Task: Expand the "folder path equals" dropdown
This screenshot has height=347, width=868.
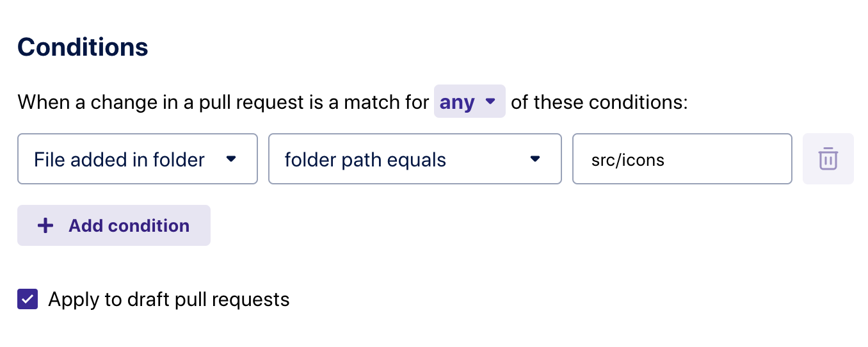Action: 414,159
